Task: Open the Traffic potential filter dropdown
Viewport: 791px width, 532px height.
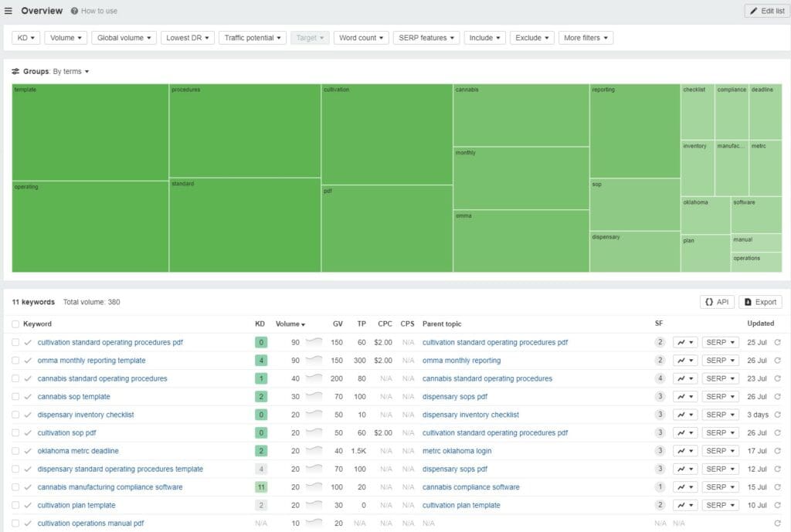Action: 253,38
